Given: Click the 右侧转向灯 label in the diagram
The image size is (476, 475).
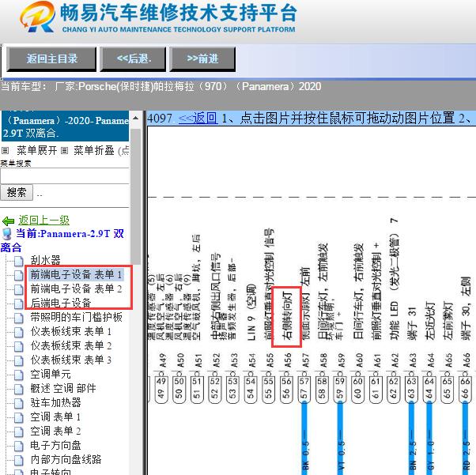Looking at the screenshot, I should click(x=287, y=315).
